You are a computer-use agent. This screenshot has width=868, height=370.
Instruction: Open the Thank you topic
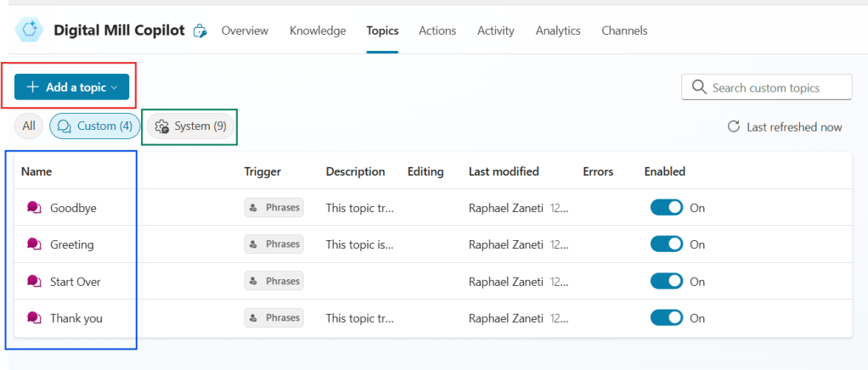coord(76,318)
